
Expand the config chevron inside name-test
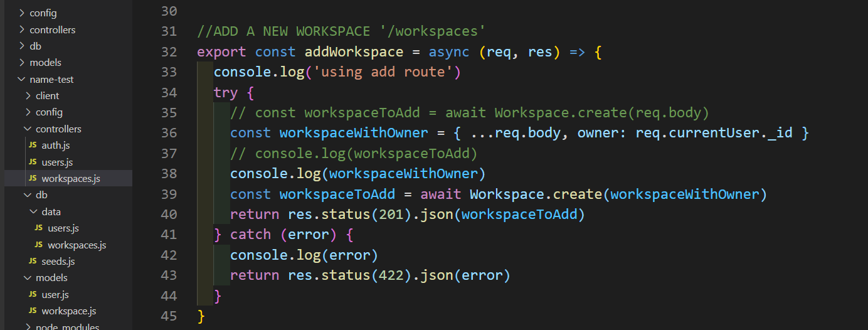point(28,112)
